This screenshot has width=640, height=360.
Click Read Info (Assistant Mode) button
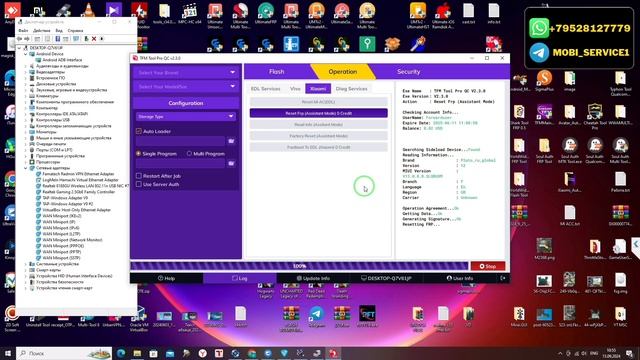pos(319,124)
